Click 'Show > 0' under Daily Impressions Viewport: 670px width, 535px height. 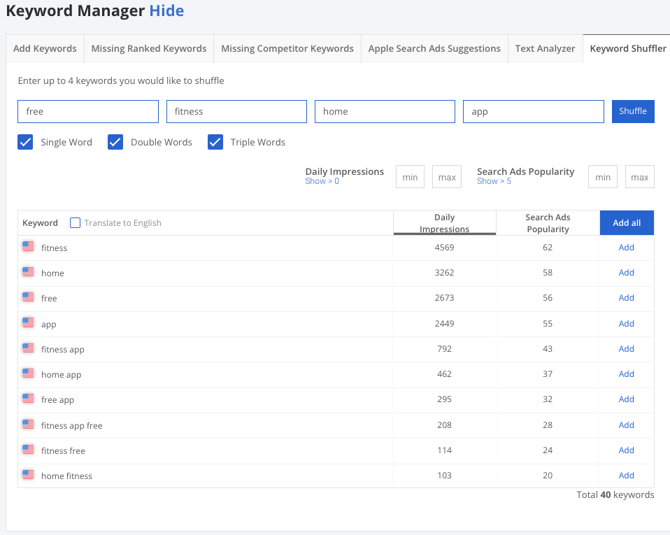[322, 182]
